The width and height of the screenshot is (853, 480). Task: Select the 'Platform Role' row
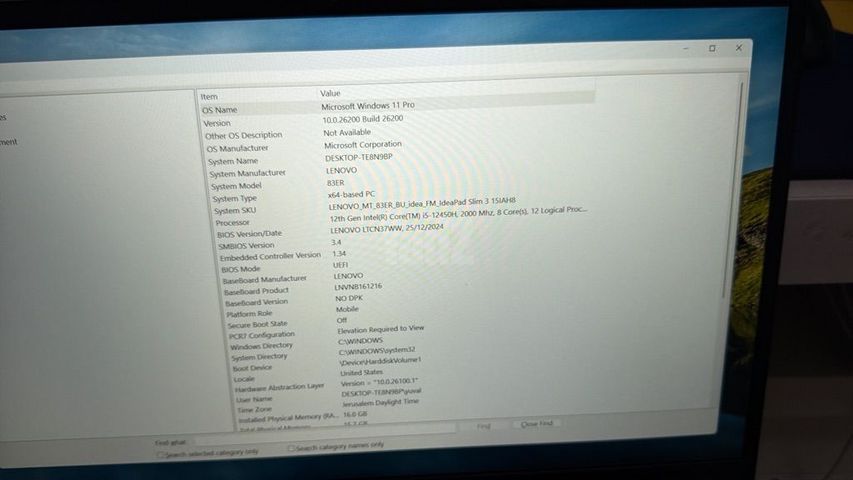click(249, 314)
